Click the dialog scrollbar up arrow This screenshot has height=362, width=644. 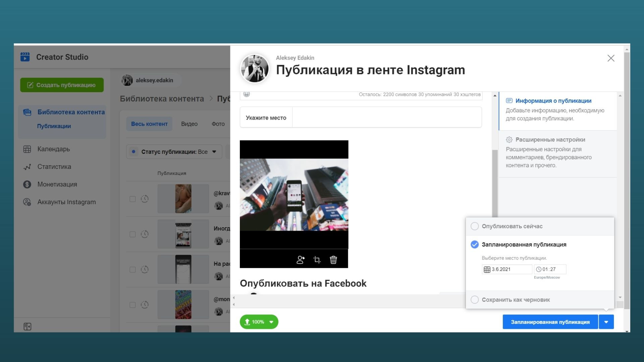(495, 96)
